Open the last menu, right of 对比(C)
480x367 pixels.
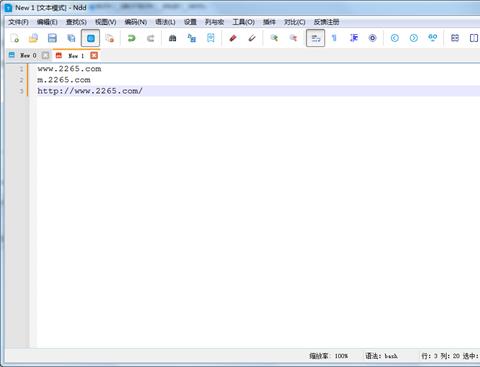click(326, 22)
